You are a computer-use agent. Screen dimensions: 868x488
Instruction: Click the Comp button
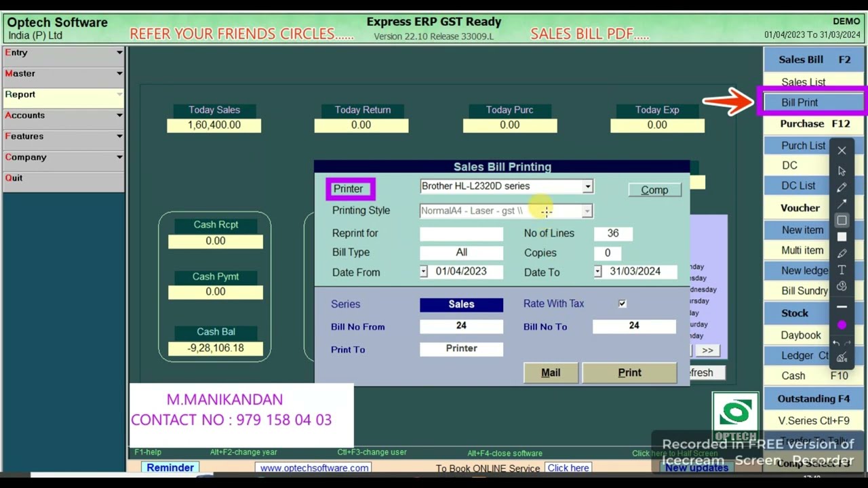(654, 190)
